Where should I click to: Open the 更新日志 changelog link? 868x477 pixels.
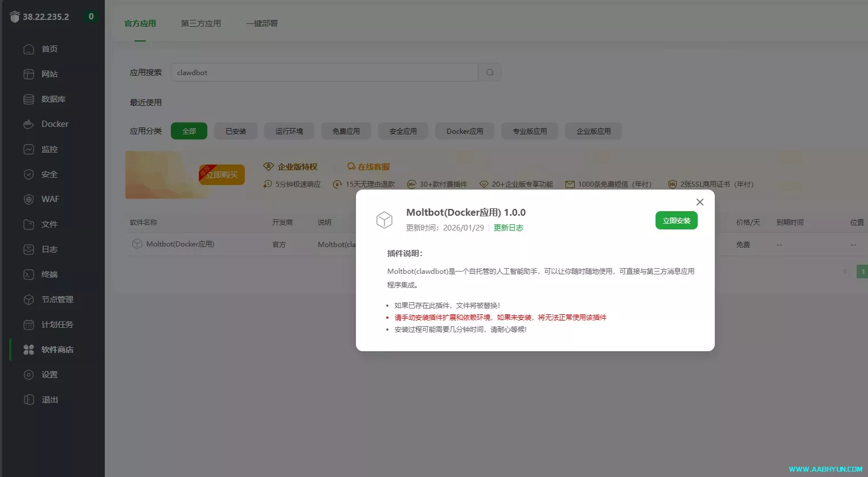point(508,227)
